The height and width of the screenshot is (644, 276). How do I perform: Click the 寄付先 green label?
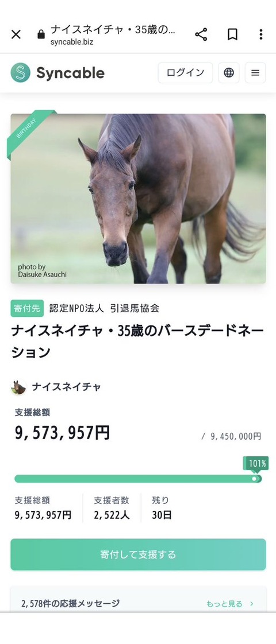tap(27, 308)
